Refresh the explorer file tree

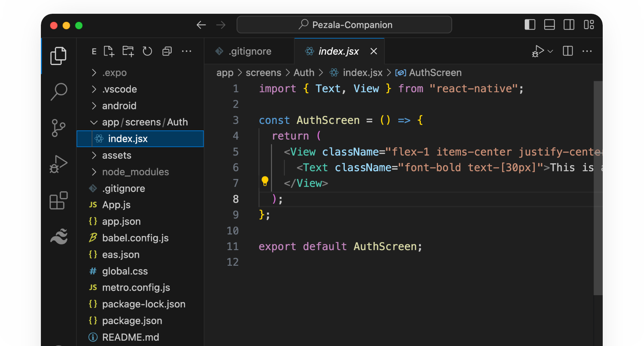pos(148,51)
